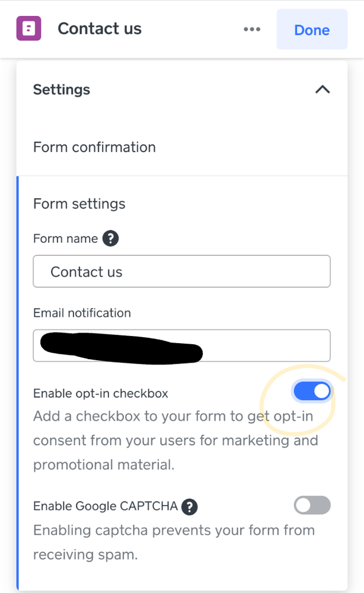Click the Done button
Screen dimensions: 364x593
[x=312, y=30]
